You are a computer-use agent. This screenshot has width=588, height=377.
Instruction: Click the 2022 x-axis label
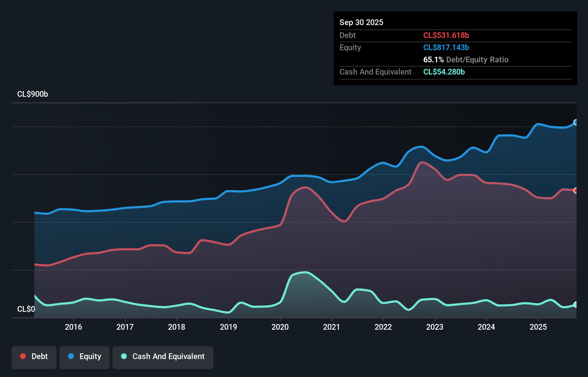point(383,327)
